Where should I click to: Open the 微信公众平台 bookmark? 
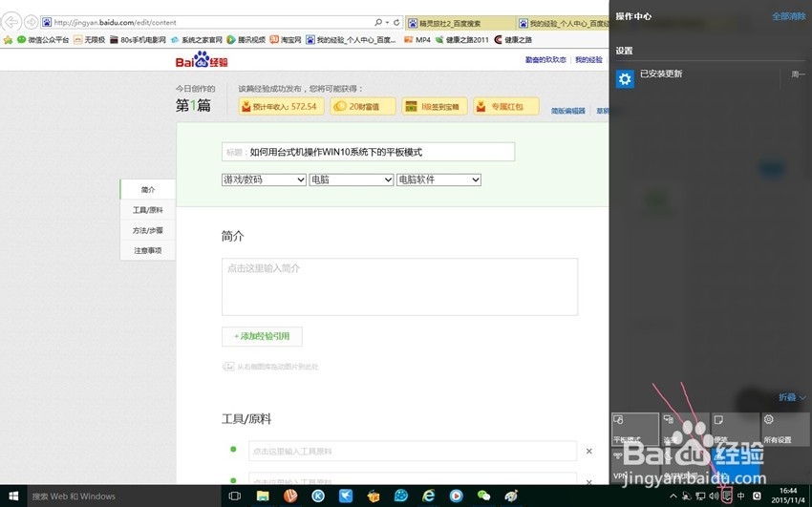coord(43,40)
